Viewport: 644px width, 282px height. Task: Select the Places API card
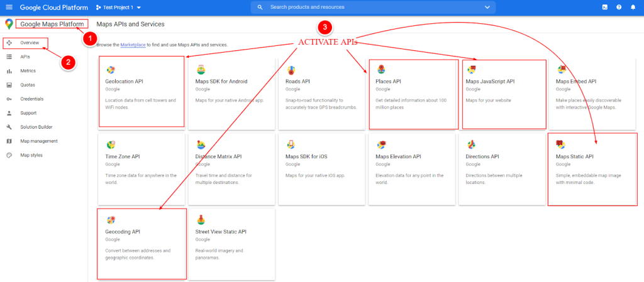point(413,93)
